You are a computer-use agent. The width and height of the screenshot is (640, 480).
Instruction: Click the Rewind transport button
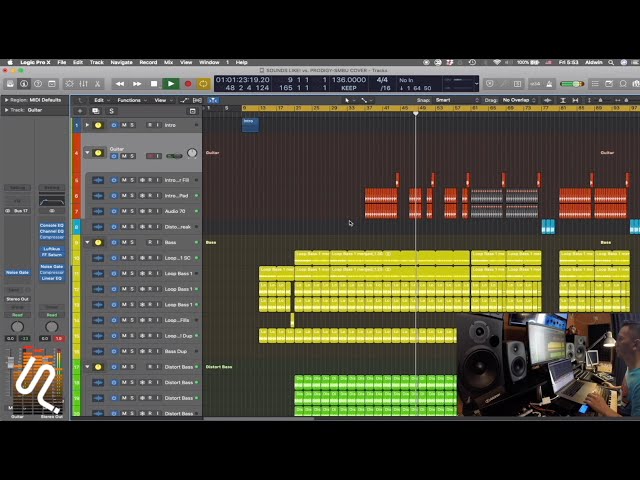tap(120, 84)
